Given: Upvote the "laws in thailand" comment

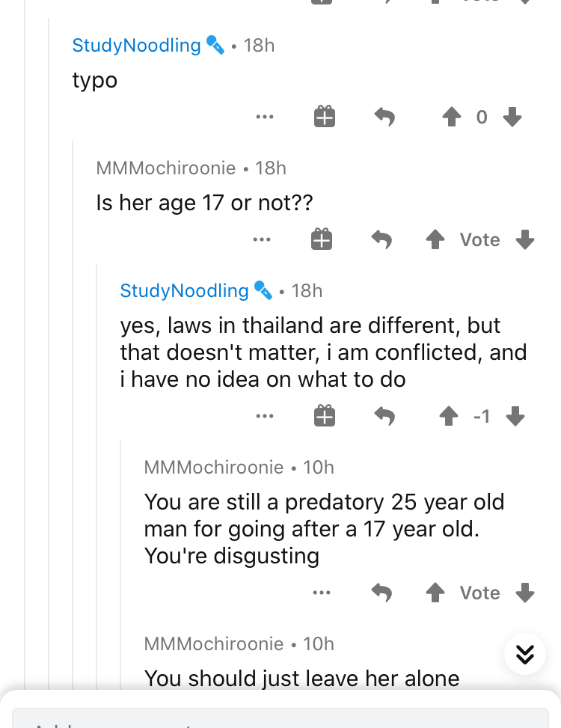Looking at the screenshot, I should click(x=449, y=416).
